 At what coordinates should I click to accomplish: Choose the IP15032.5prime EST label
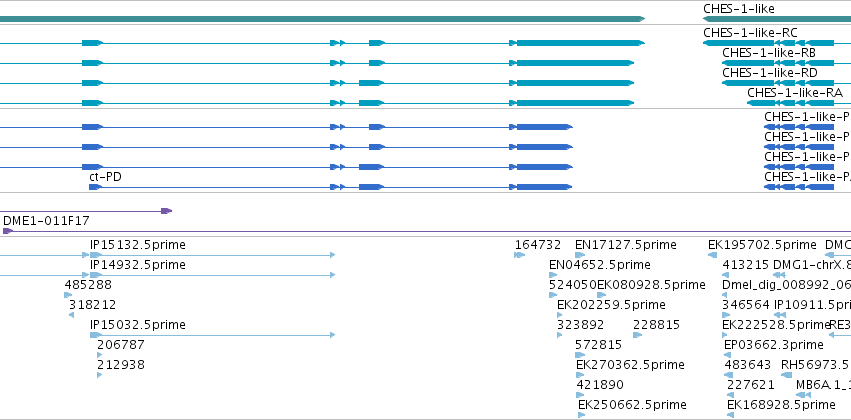click(138, 324)
